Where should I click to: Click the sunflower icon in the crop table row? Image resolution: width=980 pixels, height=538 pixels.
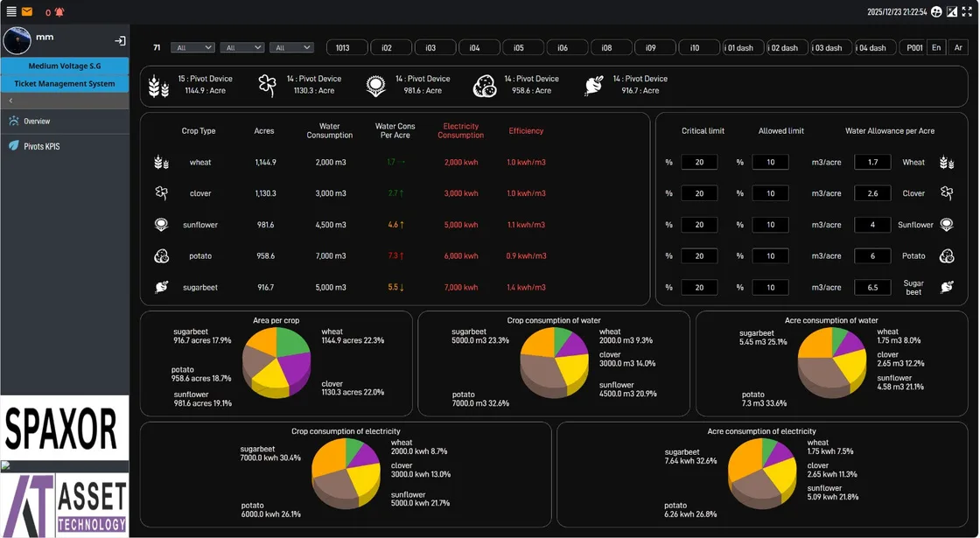click(161, 224)
